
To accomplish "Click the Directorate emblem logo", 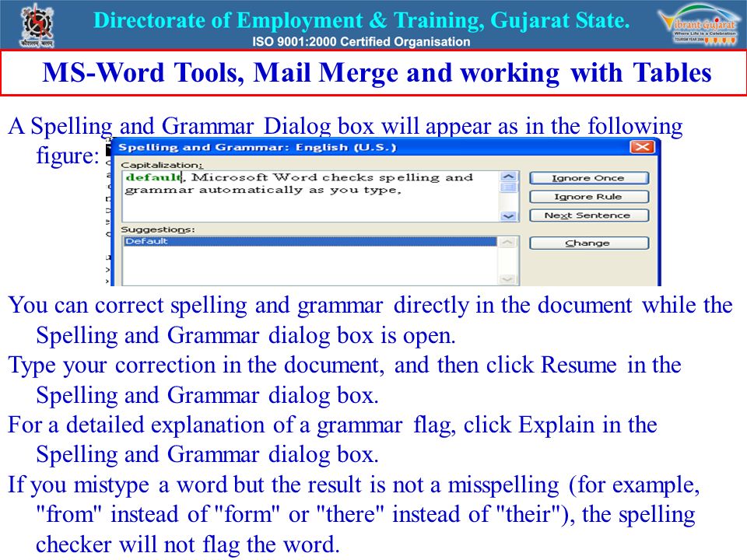I will click(37, 25).
